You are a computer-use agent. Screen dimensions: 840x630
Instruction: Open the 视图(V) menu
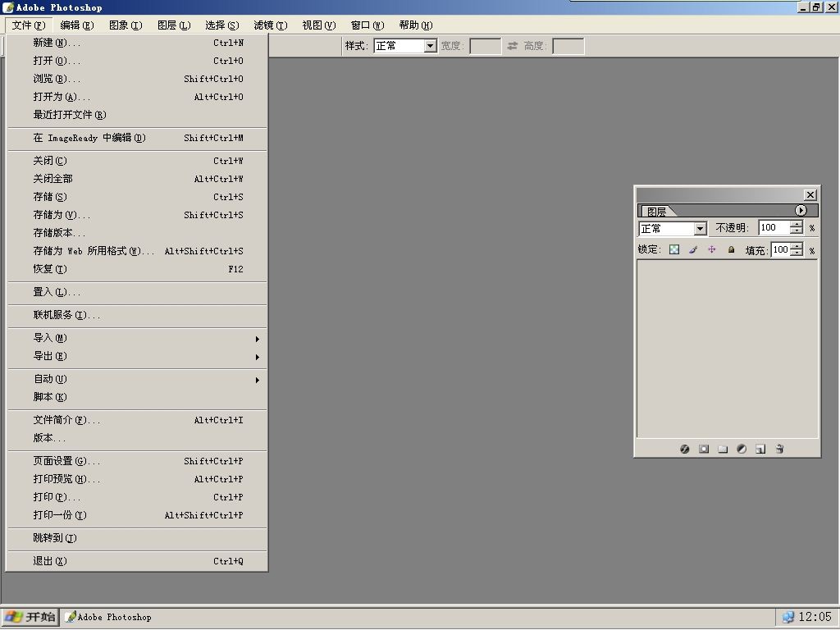pyautogui.click(x=319, y=25)
